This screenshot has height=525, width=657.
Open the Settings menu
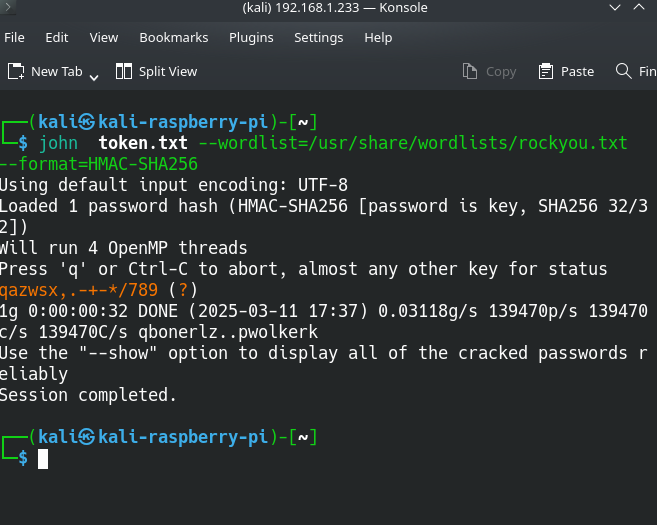click(x=318, y=37)
